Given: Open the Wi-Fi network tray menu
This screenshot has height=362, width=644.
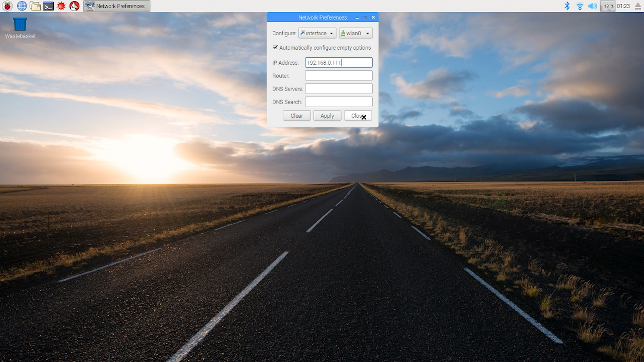Looking at the screenshot, I should click(x=580, y=6).
